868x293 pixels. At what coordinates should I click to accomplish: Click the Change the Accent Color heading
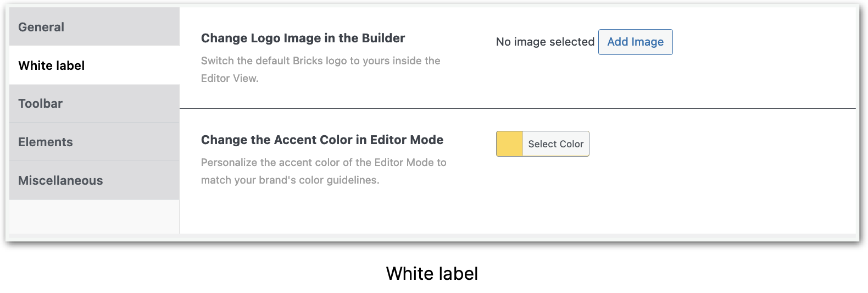(322, 140)
